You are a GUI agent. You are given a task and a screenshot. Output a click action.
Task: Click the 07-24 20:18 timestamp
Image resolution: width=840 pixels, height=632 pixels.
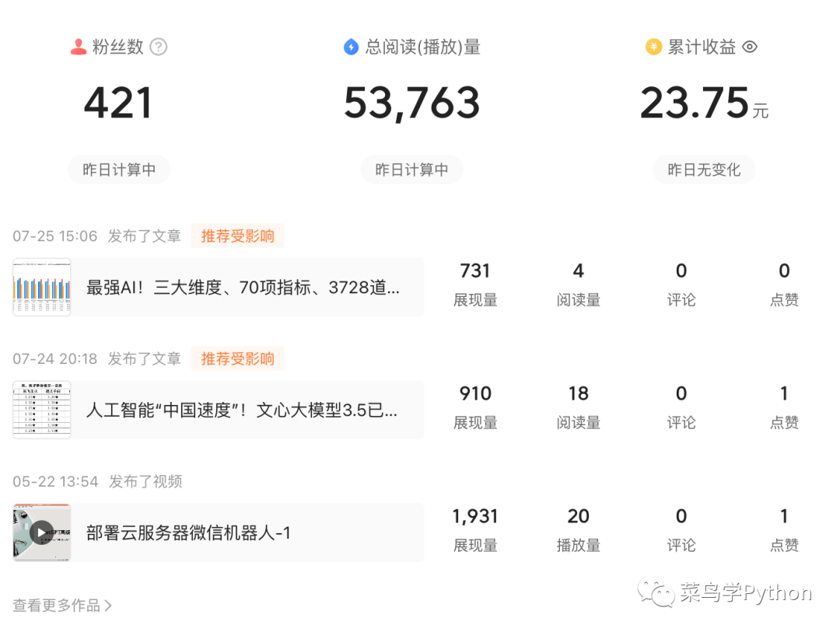55,358
